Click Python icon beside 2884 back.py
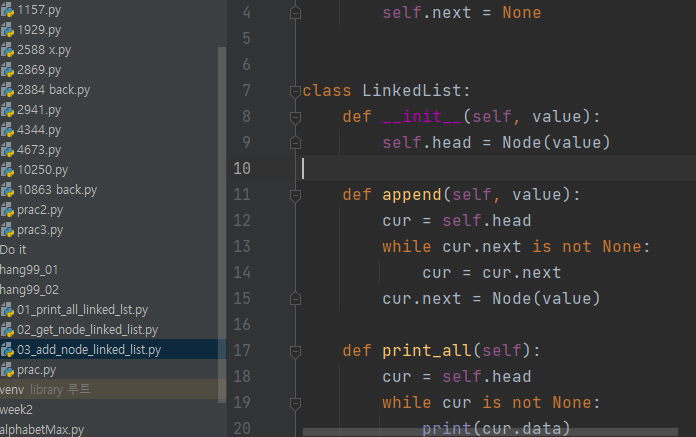The width and height of the screenshot is (696, 437). [8, 90]
